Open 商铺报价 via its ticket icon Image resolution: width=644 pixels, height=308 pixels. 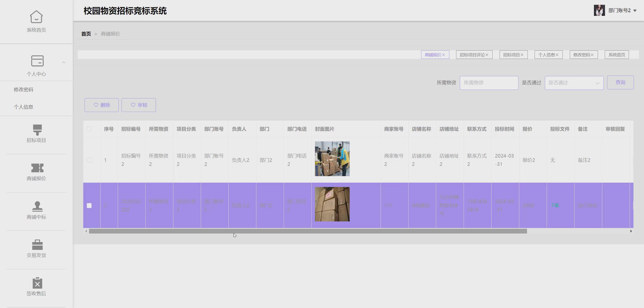tap(37, 168)
